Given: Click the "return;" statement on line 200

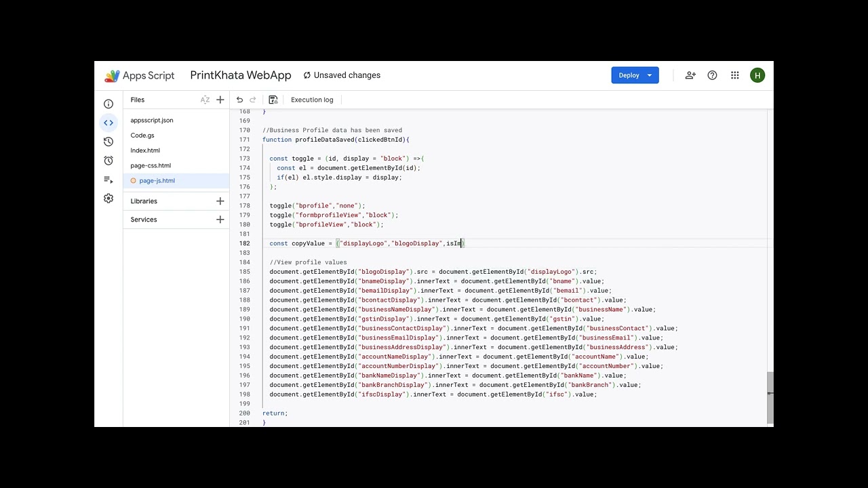Looking at the screenshot, I should [x=275, y=413].
